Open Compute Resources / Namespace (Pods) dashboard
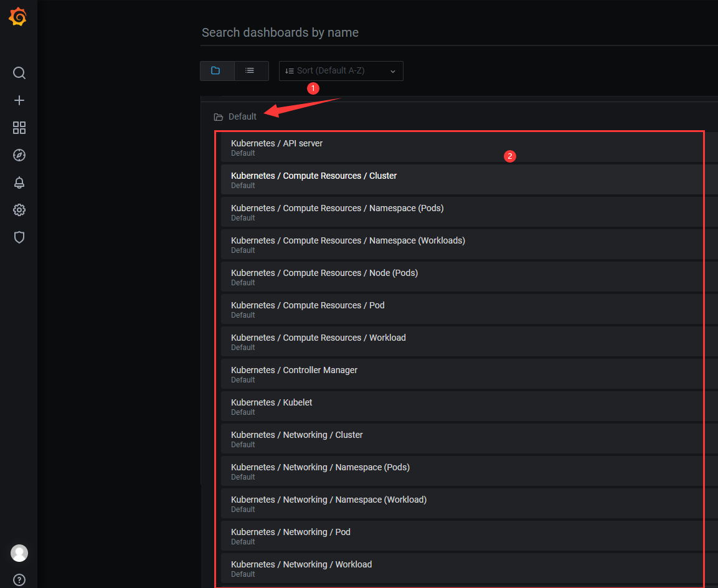Viewport: 718px width, 588px height. 470,212
